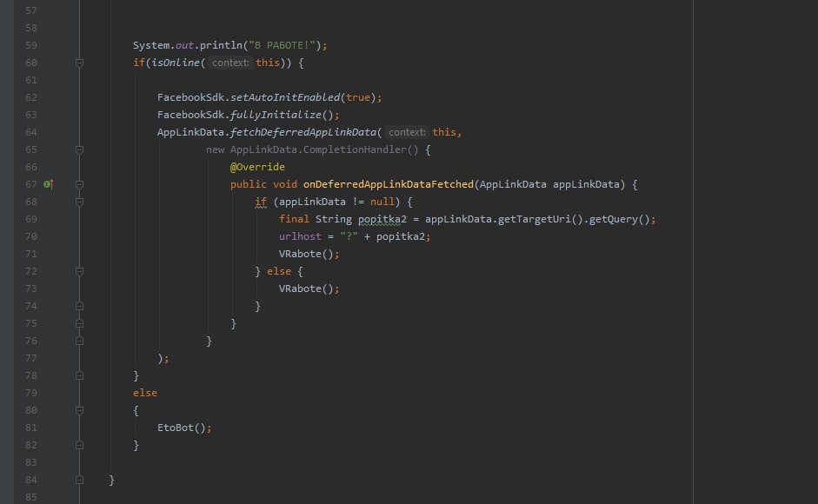Click fetchDeferredAppLinkData on line 64
This screenshot has height=504, width=818.
[303, 132]
